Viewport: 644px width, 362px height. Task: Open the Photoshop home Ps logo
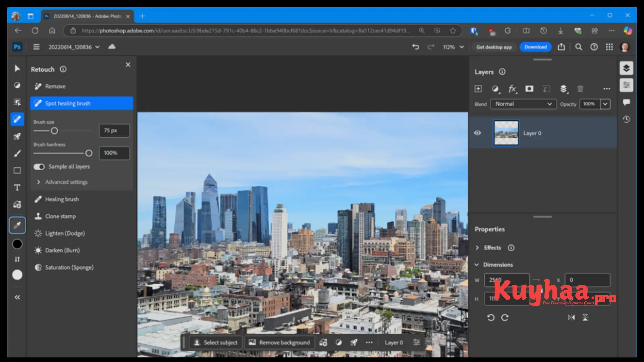17,47
